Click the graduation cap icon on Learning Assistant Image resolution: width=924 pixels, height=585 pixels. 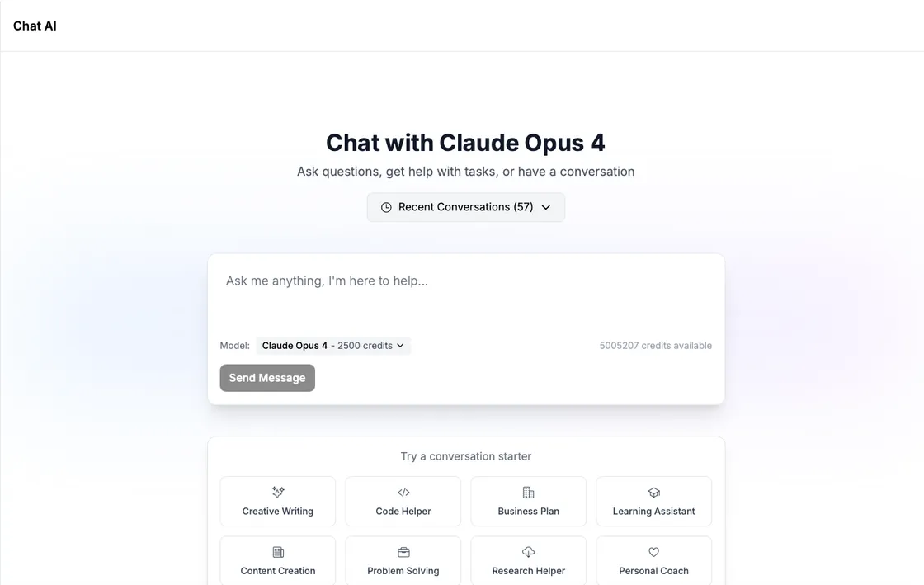pos(653,492)
